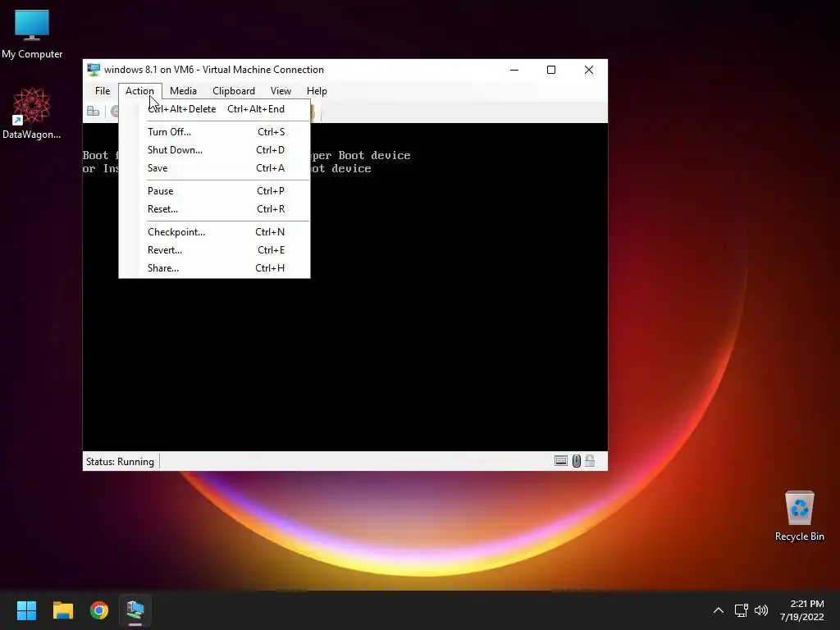840x630 pixels.
Task: Click the Status: Running text
Action: tap(120, 462)
